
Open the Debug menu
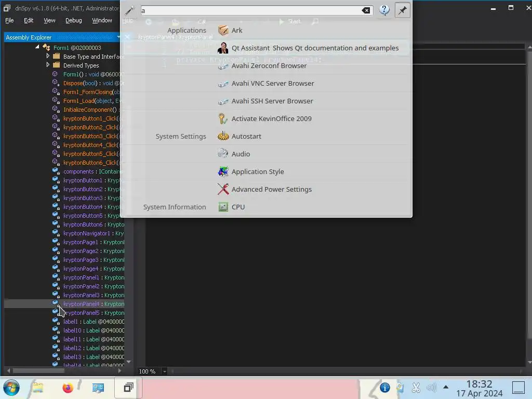tap(73, 20)
